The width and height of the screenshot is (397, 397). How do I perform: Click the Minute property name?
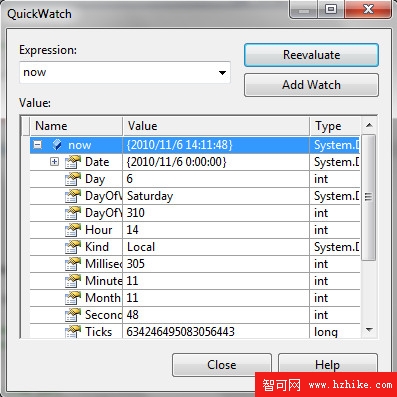click(104, 281)
